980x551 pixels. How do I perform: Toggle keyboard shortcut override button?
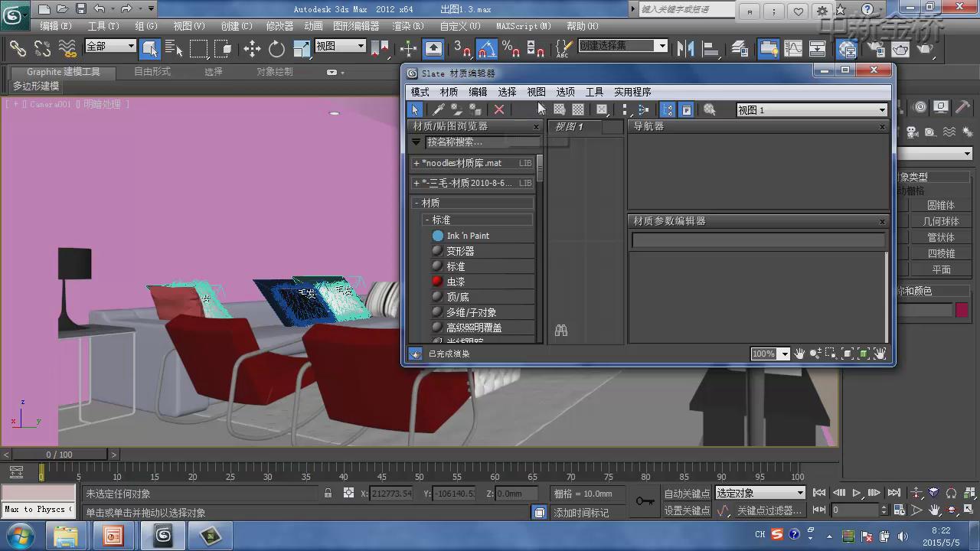pos(433,48)
